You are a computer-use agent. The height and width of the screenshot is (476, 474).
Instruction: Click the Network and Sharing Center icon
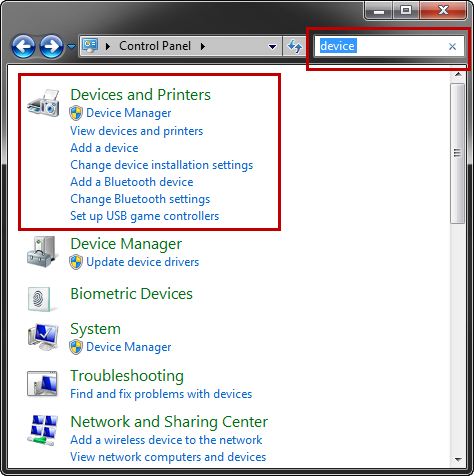pos(42,430)
